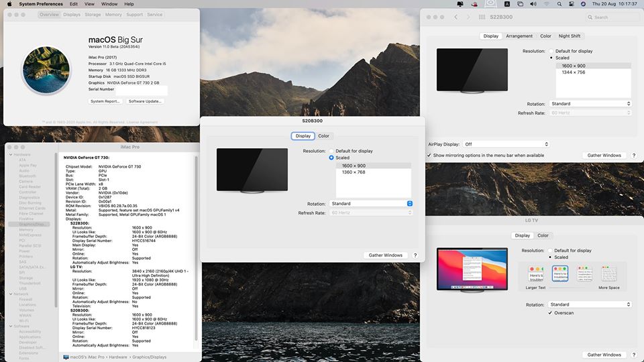Click the forward arrow in the S22B300 window

pos(468,17)
